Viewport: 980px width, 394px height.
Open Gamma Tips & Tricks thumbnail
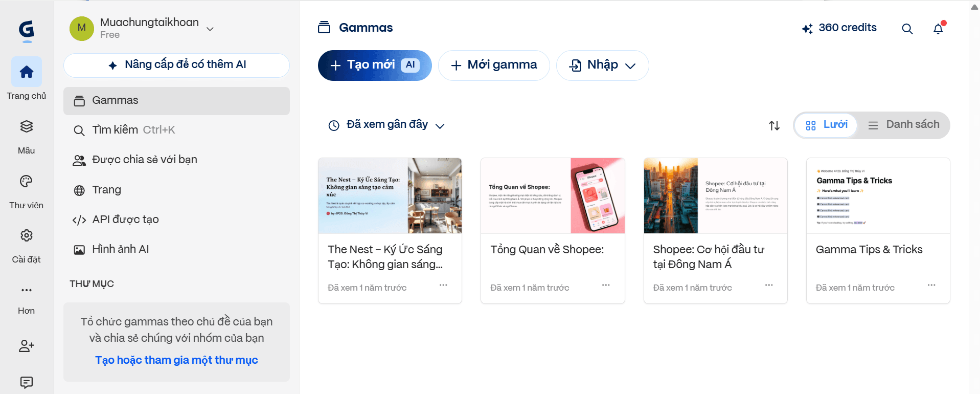click(878, 196)
